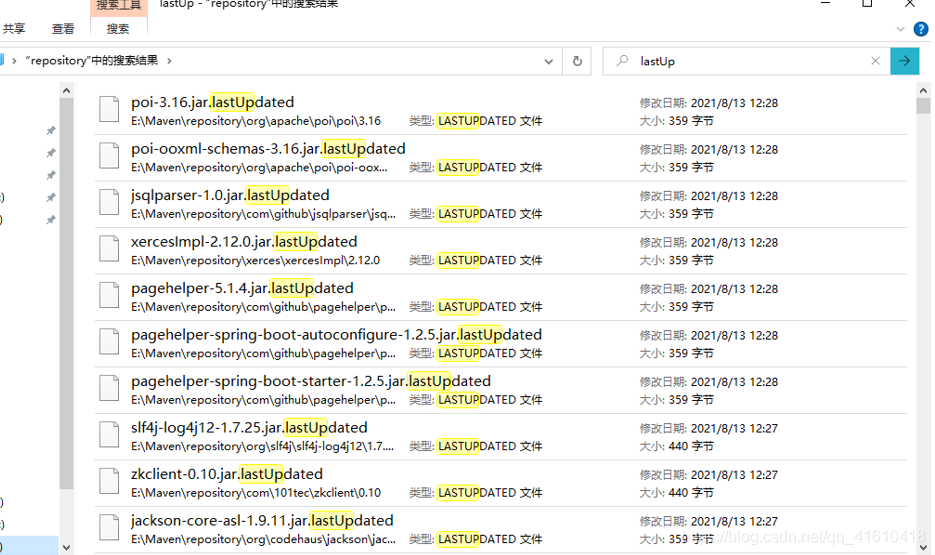Select the 搜索工具 contextual tab

[x=119, y=5]
